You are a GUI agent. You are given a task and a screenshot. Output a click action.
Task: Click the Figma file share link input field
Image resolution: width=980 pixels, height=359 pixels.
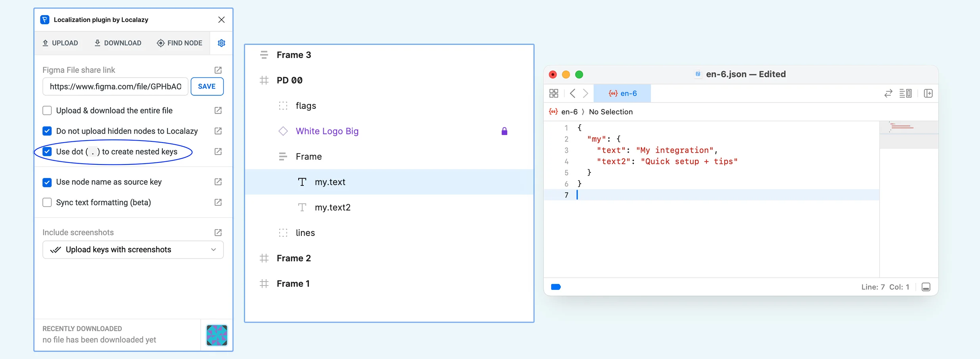click(x=114, y=86)
